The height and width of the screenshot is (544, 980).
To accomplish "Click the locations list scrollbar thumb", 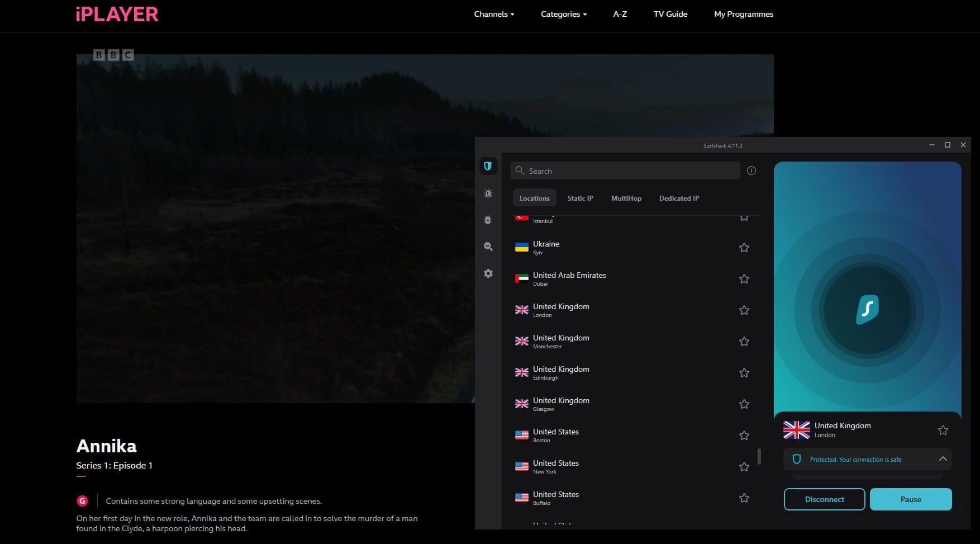I will (759, 456).
